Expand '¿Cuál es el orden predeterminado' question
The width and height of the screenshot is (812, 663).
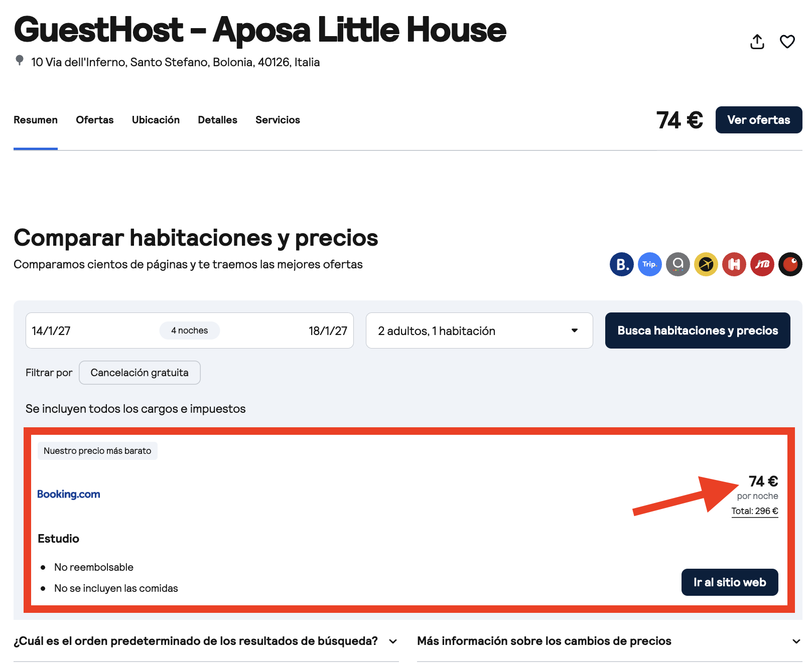pos(206,641)
